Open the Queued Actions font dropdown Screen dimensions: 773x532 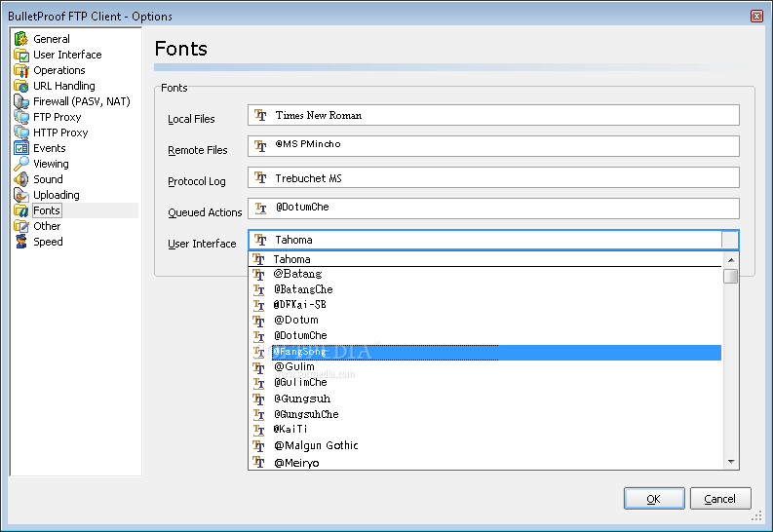[493, 209]
